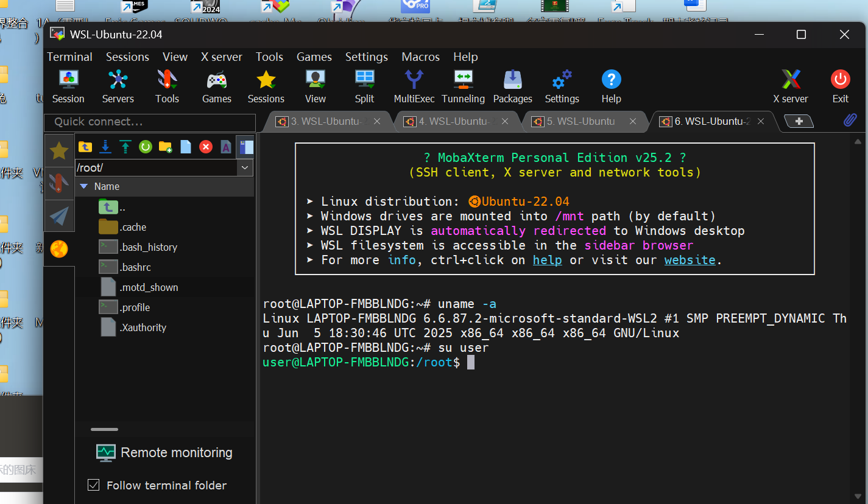Viewport: 868px width, 504px height.
Task: Create a new file with blank page icon
Action: (x=186, y=147)
